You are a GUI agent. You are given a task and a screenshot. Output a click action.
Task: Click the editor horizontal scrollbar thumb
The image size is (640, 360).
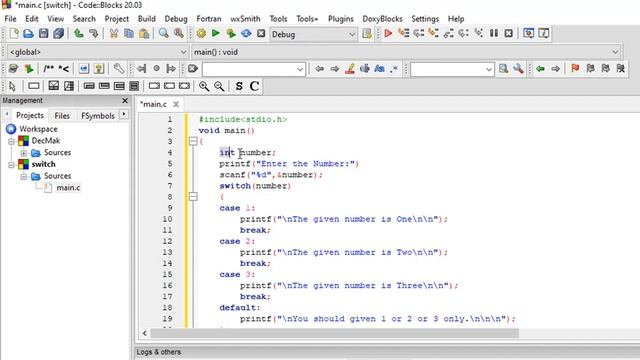pos(334,333)
